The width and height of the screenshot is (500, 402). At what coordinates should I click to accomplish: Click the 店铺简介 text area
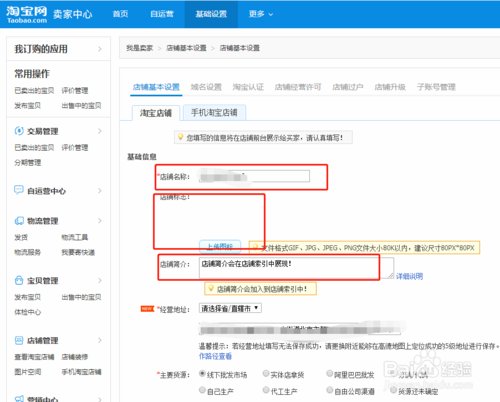[296, 267]
